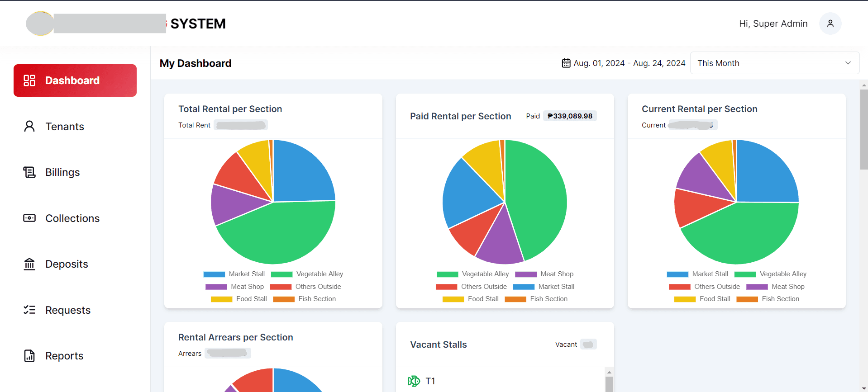868x392 pixels.
Task: Click the page vertical scrollbar thumb
Action: click(x=864, y=129)
